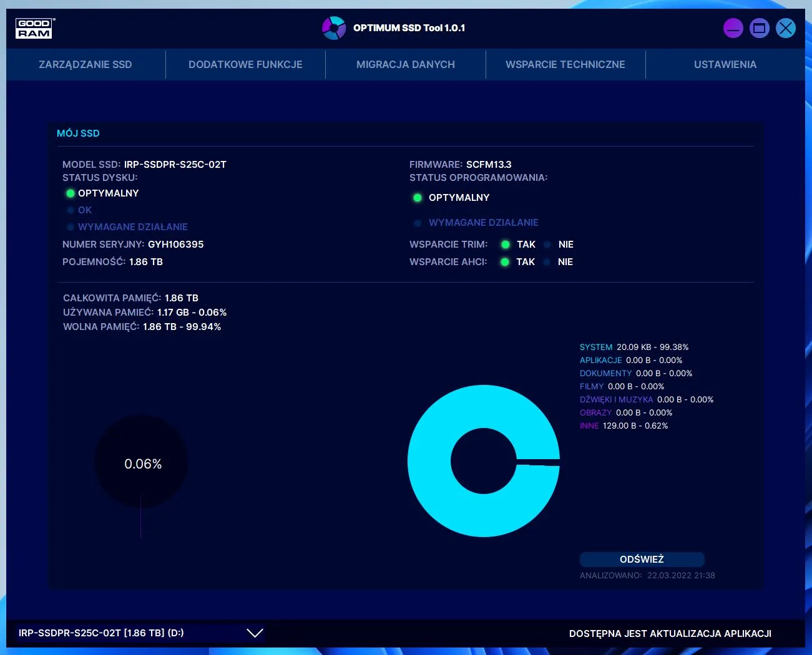
Task: Click the SYSTEM legend entry
Action: (596, 347)
